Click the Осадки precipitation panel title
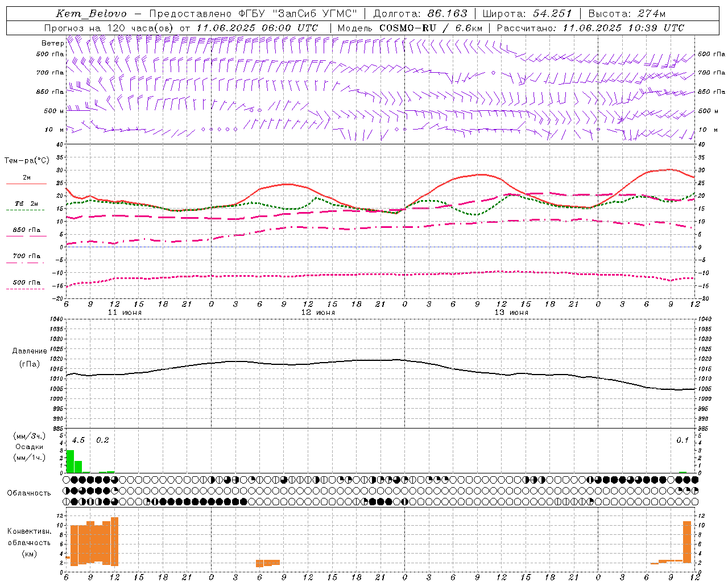728x582 pixels. tap(29, 447)
